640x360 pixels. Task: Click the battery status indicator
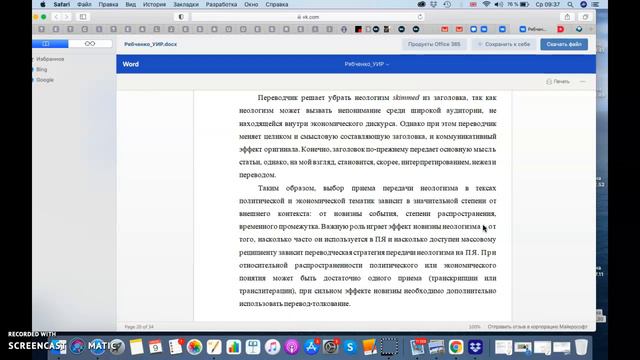[x=518, y=4]
